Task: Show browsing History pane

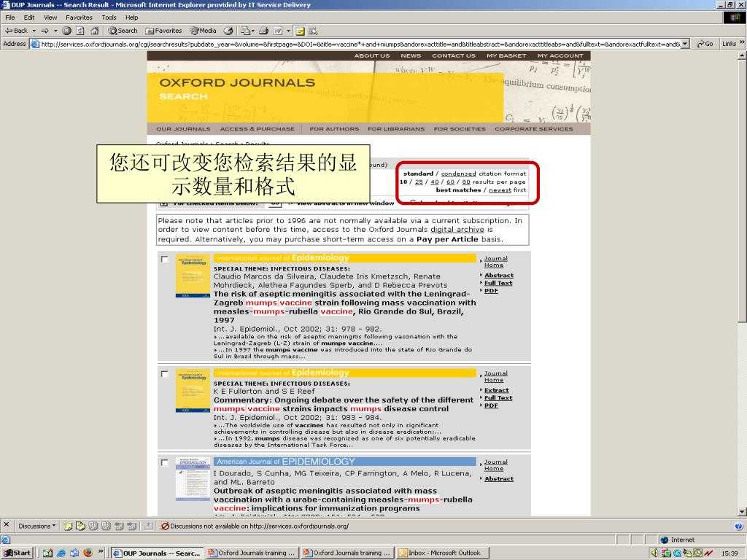Action: click(228, 31)
